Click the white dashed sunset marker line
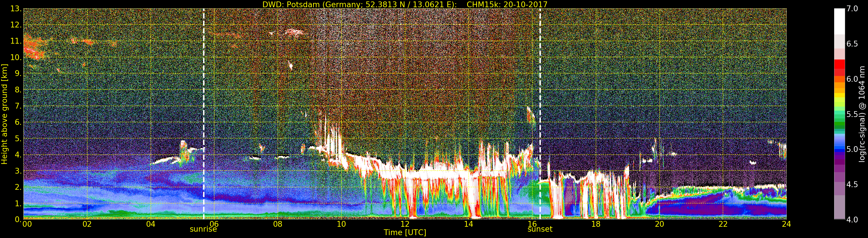 540,114
